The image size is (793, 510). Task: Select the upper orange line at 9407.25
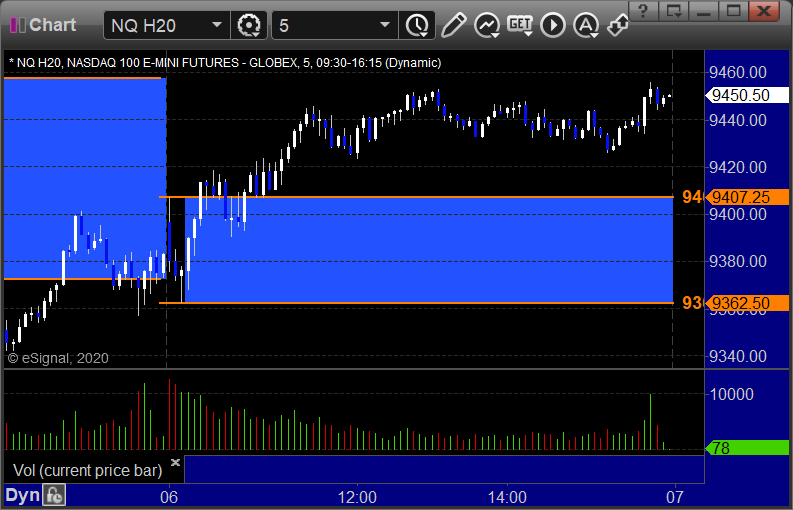(x=416, y=197)
